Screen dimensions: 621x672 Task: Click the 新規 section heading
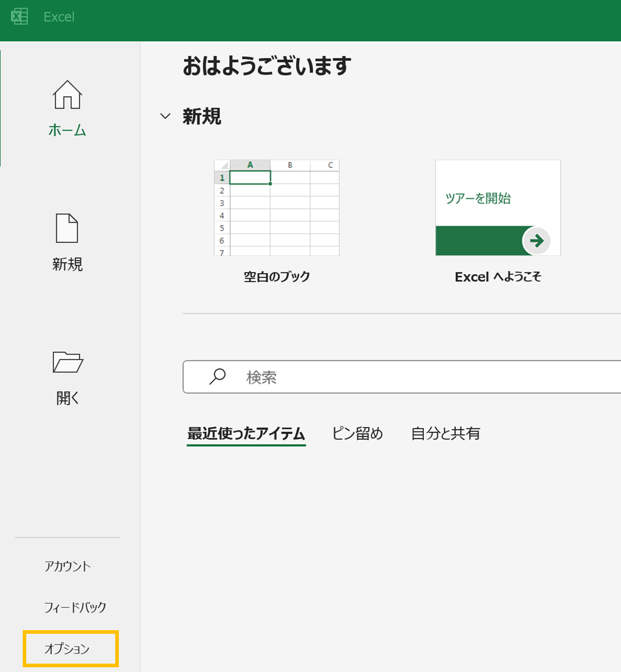point(202,116)
